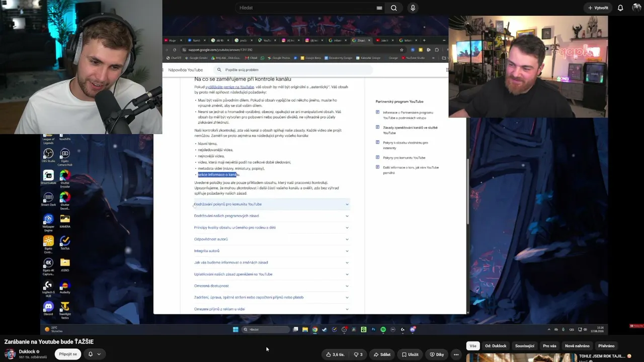Start voice search with the microphone icon
The width and height of the screenshot is (644, 362).
click(413, 8)
